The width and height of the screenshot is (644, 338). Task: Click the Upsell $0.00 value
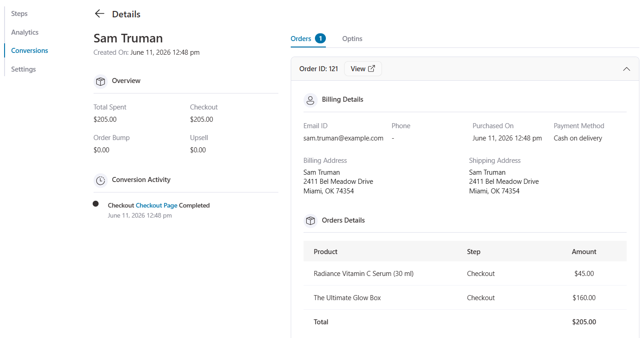(x=198, y=150)
